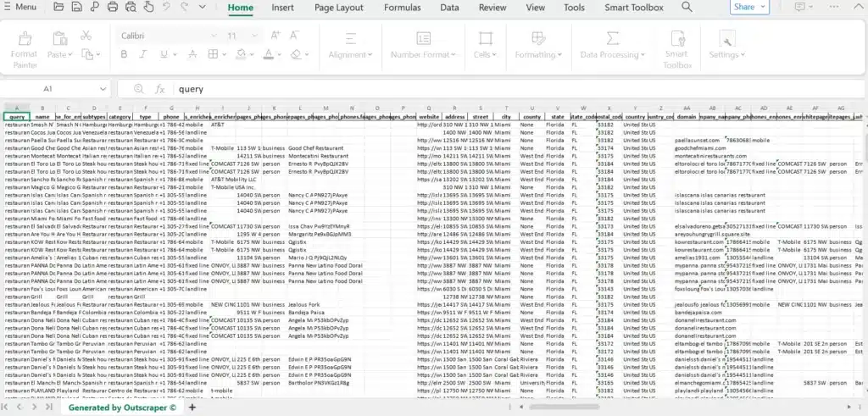Open the hamburger Menu
The height and width of the screenshot is (416, 868).
point(20,7)
